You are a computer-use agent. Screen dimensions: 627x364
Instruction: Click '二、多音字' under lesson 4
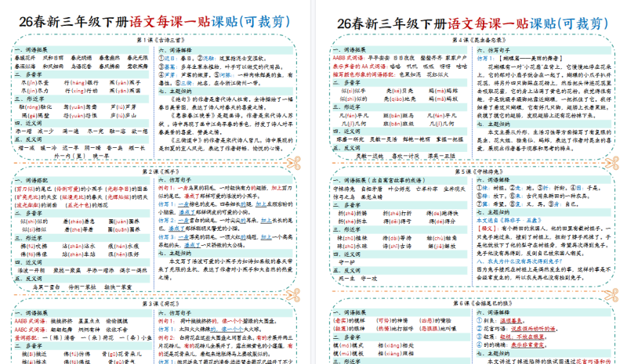(x=346, y=83)
